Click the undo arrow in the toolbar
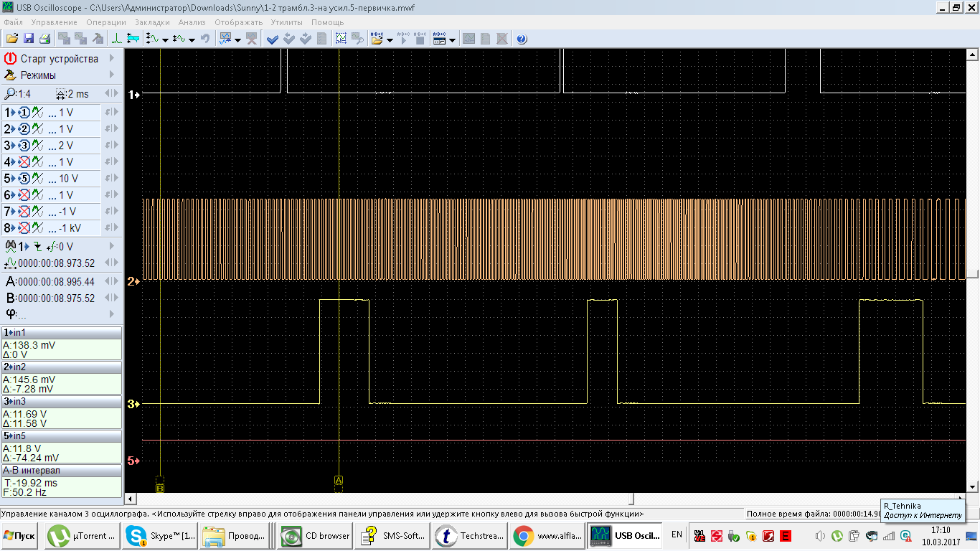 click(x=205, y=39)
